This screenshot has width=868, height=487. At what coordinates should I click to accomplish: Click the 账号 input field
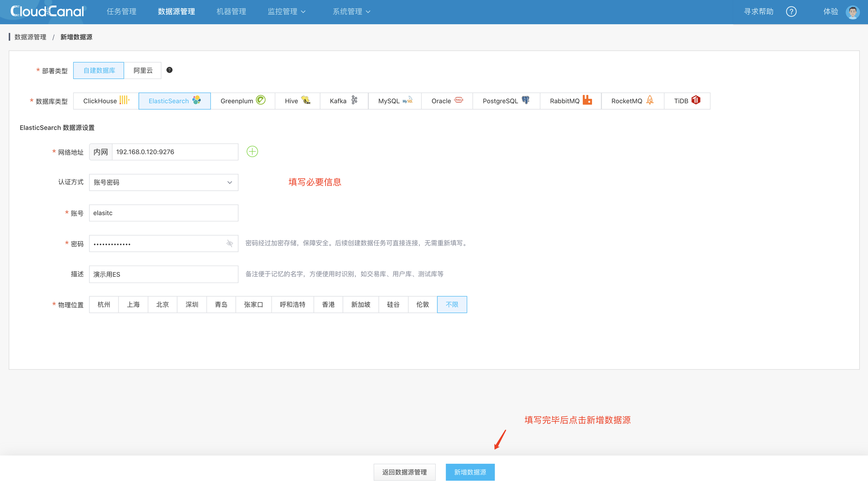[163, 213]
